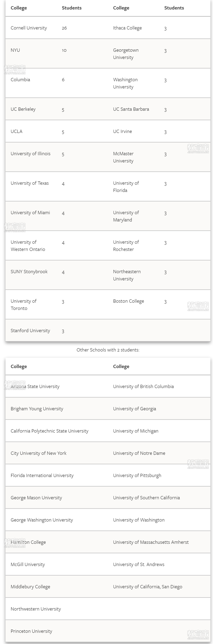213x644 pixels.
Task: Click the Cornell University cell
Action: tap(29, 28)
